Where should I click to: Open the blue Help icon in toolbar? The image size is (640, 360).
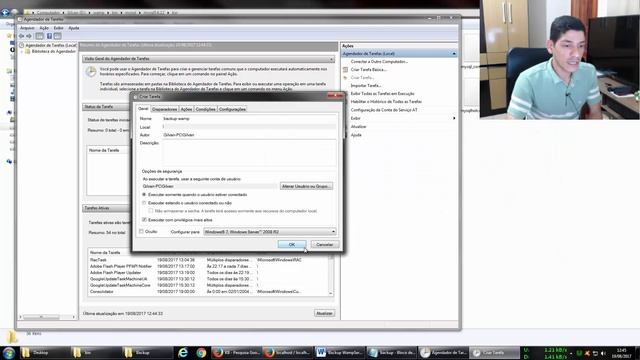click(x=49, y=36)
